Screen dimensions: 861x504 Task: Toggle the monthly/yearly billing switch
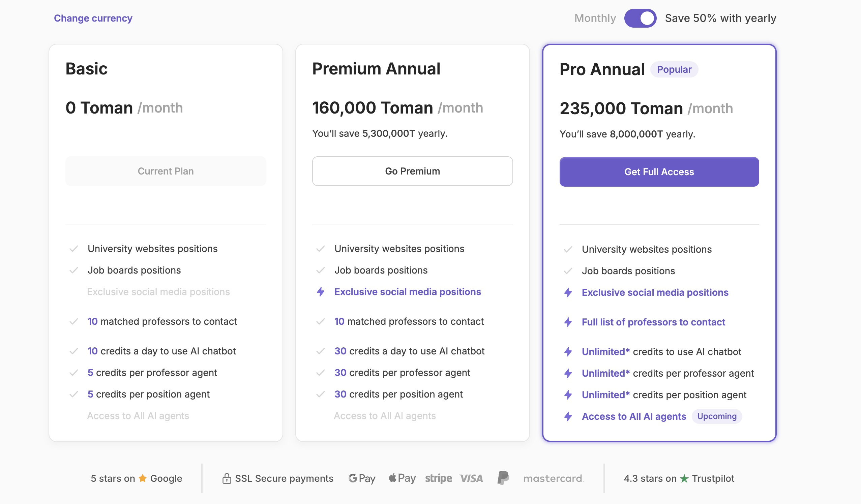coord(640,18)
